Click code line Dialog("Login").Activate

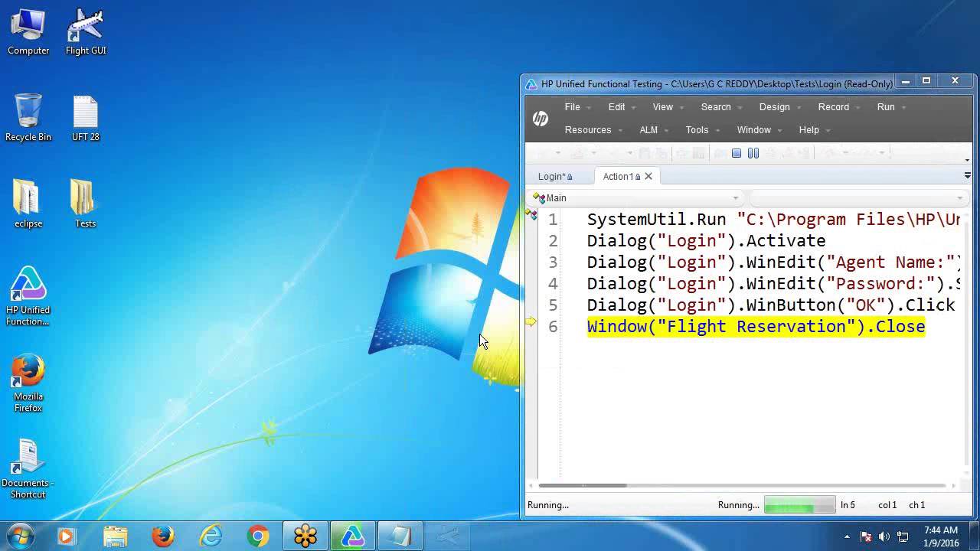click(x=706, y=241)
